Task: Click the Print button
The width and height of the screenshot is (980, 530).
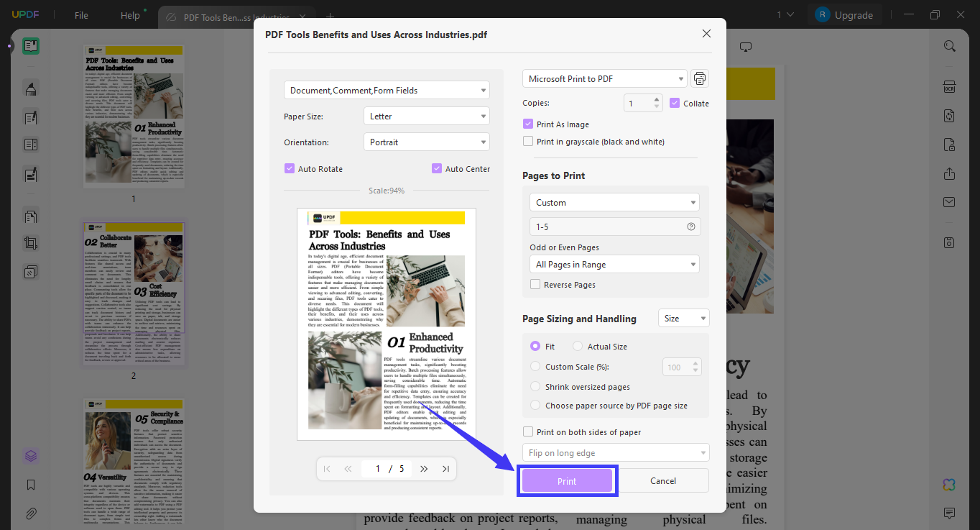Action: pos(567,480)
